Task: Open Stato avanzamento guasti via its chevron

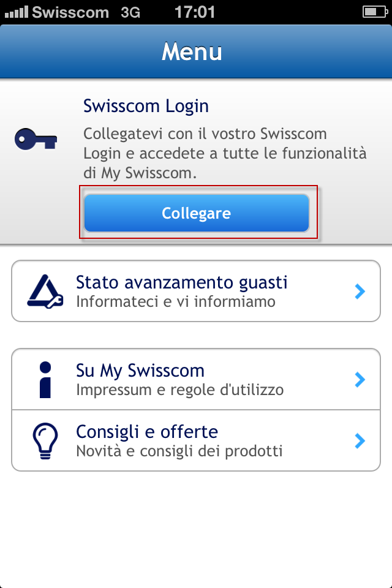Action: (x=360, y=291)
